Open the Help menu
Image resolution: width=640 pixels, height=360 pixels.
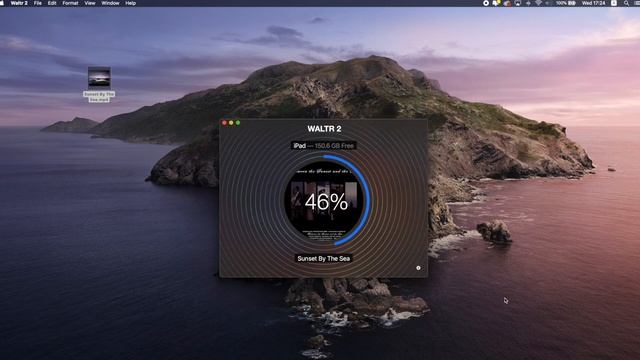pos(131,3)
